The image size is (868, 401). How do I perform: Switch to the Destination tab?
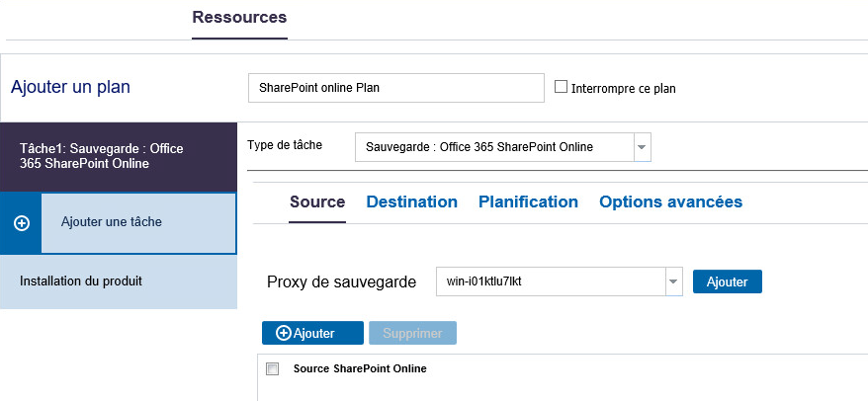(x=412, y=201)
